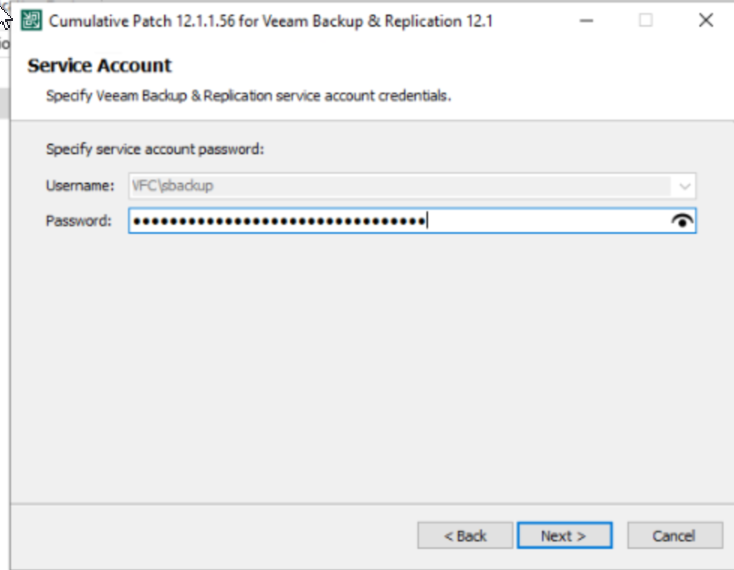Viewport: 734px width, 570px height.
Task: Close the Cumulative Patch installer window
Action: [x=705, y=21]
